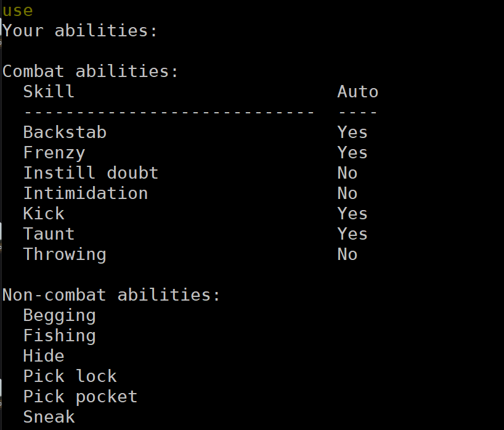
Task: Select the Sneak ability entry
Action: click(49, 416)
